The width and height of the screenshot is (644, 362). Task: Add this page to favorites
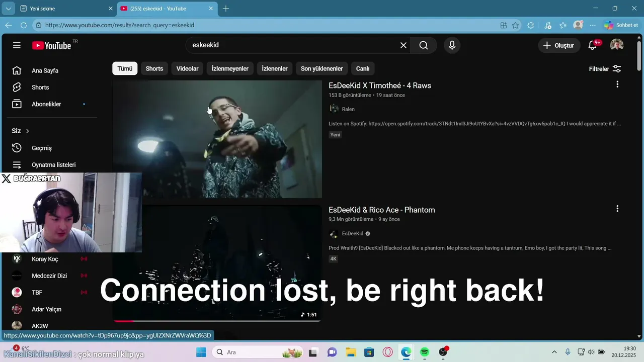(x=516, y=25)
